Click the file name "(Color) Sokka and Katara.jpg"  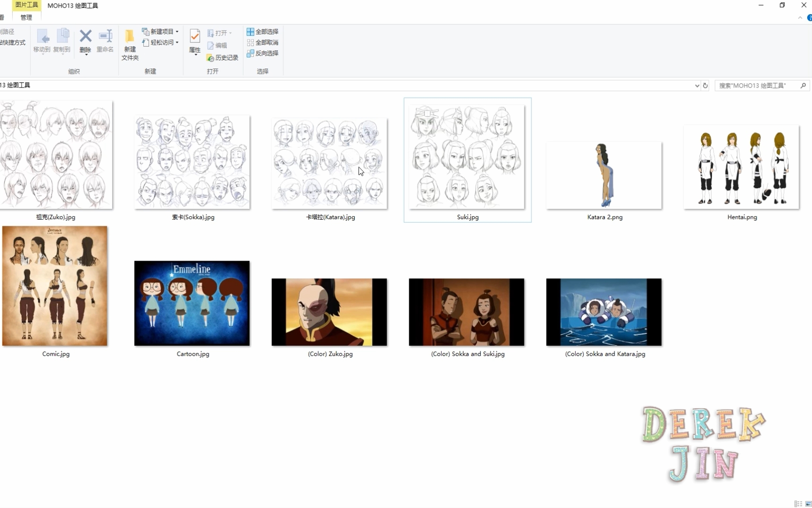[x=605, y=354]
